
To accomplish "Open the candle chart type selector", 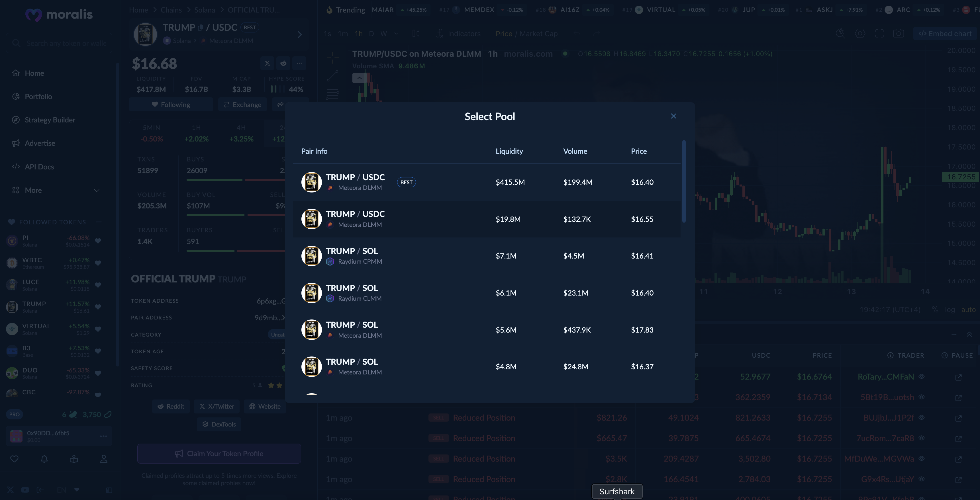I will (x=416, y=34).
